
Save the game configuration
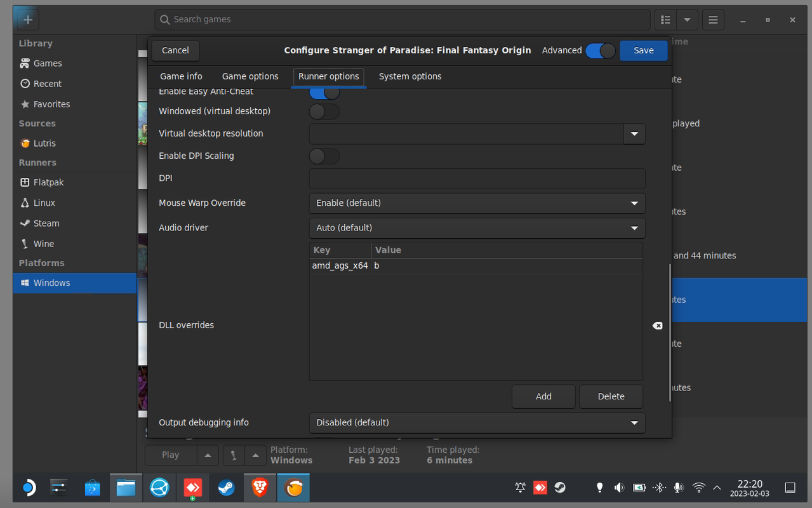[x=644, y=51]
